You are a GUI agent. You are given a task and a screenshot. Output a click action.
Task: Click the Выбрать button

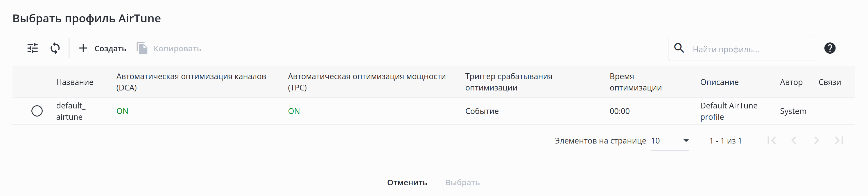462,183
